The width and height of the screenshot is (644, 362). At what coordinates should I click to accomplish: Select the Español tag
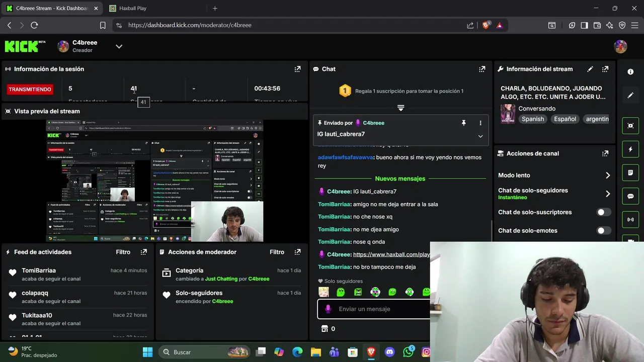coord(565,119)
